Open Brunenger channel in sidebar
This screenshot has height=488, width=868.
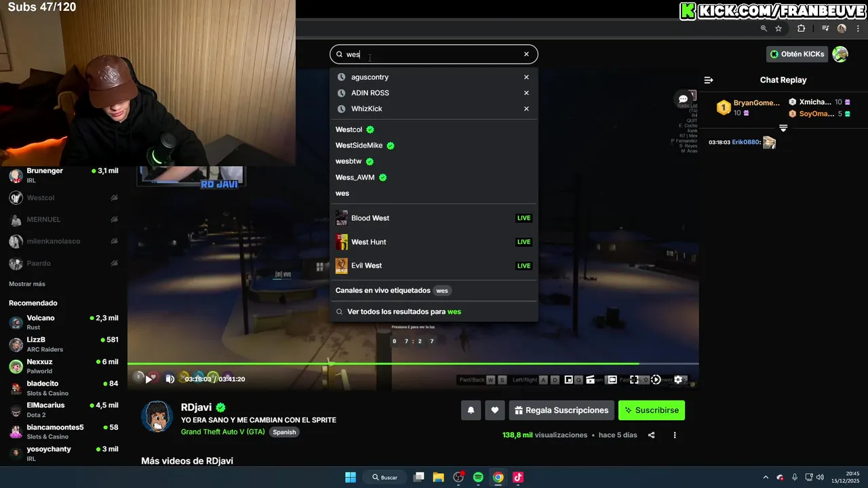click(64, 176)
